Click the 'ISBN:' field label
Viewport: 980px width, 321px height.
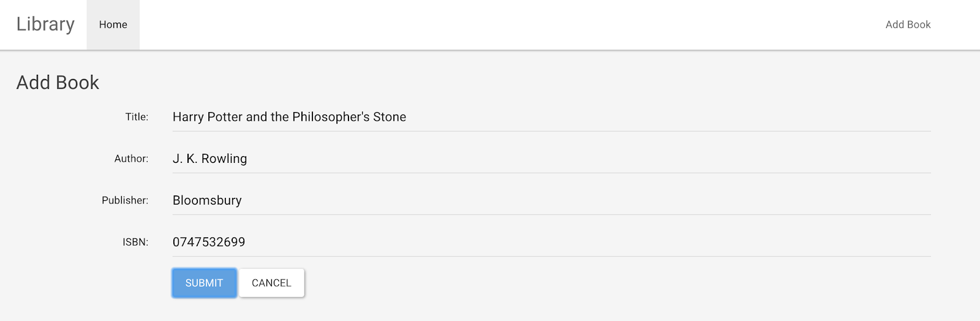click(x=135, y=242)
